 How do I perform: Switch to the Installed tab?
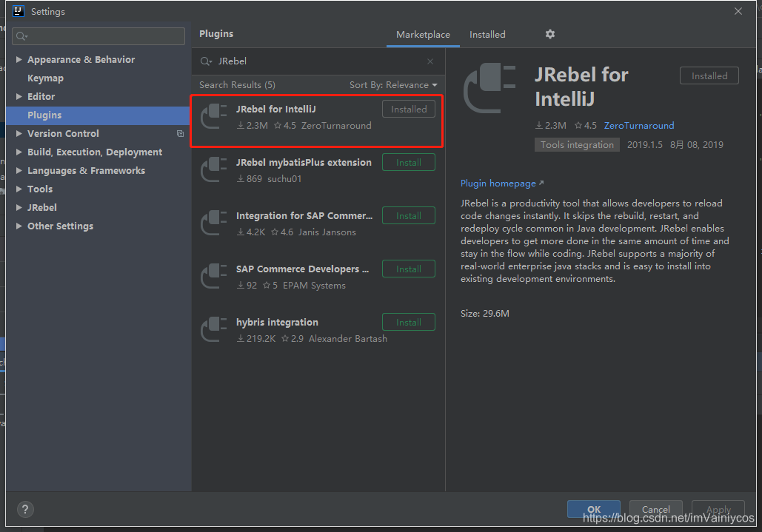487,35
